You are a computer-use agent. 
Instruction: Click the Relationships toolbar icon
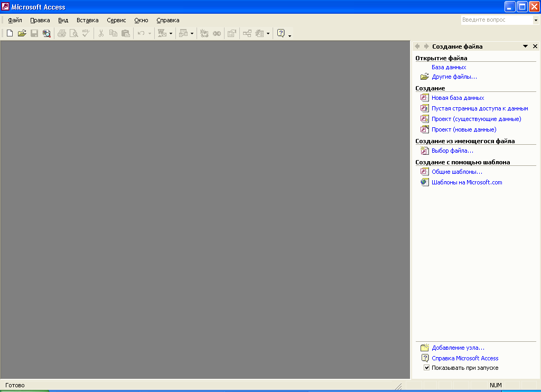tap(247, 33)
